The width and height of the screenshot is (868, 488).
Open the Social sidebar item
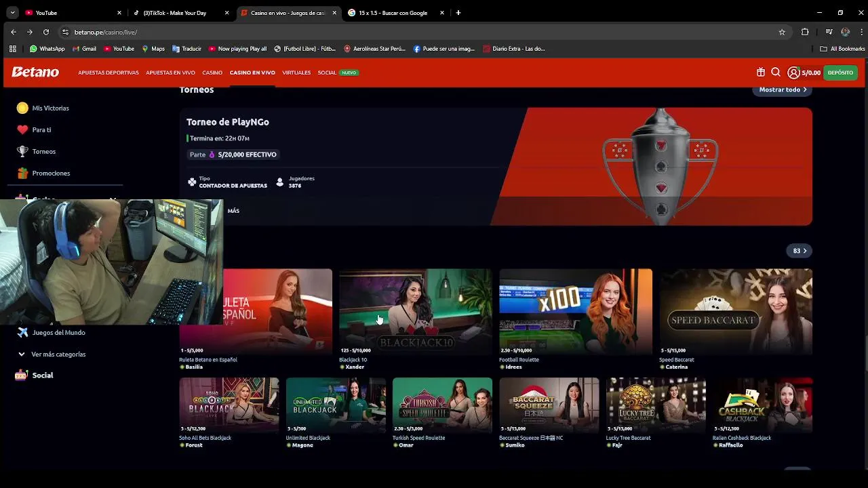point(35,375)
